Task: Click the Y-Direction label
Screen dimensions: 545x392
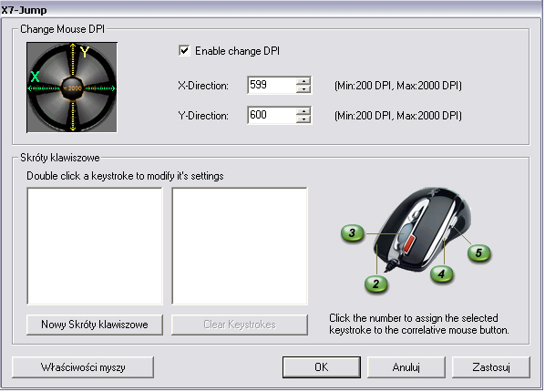Action: (203, 116)
